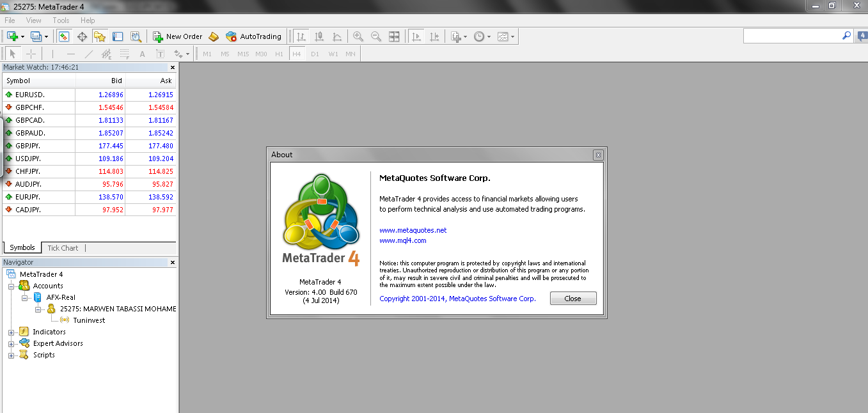Switch to Line Chart icon
Screen dimensions: 868x413
tap(337, 36)
